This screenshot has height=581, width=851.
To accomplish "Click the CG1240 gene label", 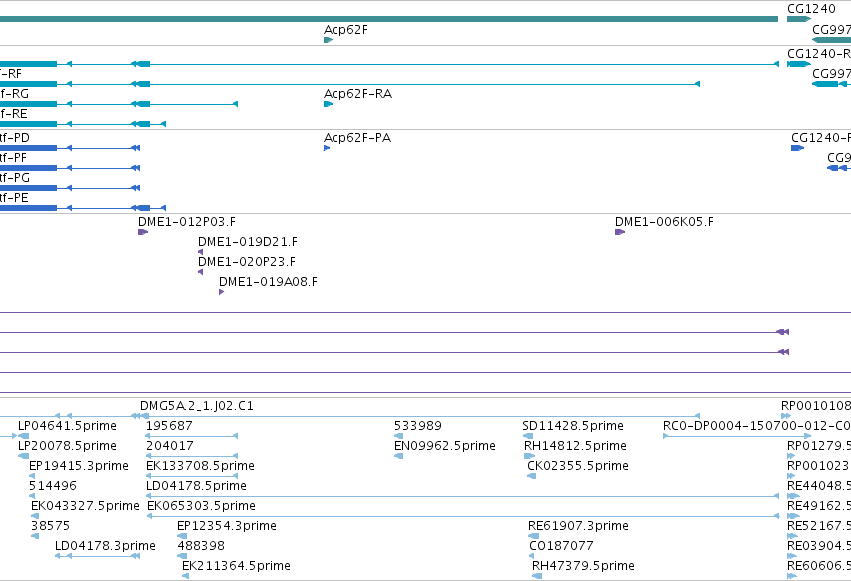I will click(811, 9).
